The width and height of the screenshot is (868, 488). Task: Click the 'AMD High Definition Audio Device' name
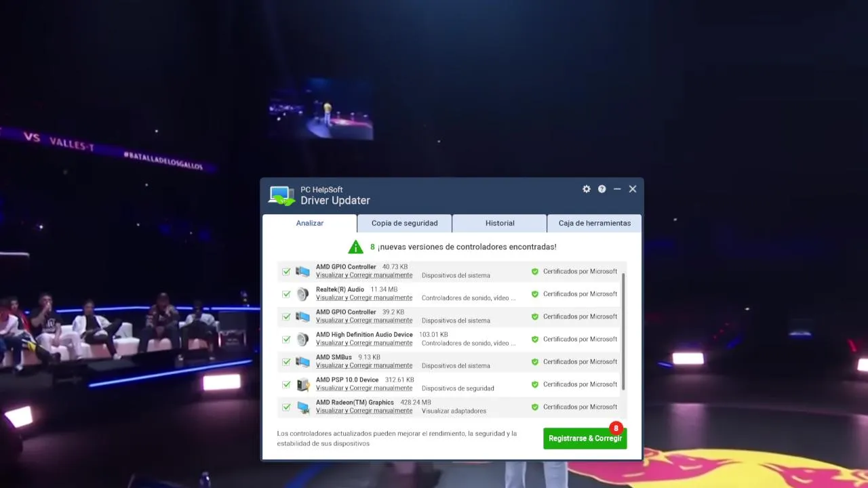click(x=364, y=335)
